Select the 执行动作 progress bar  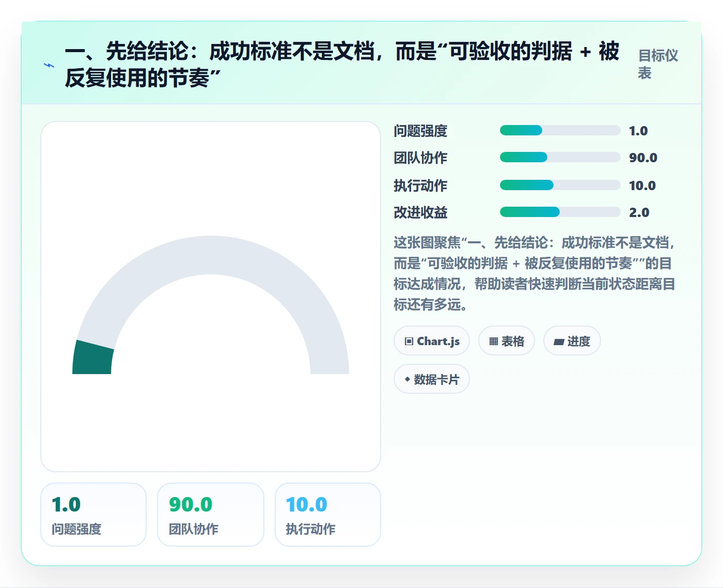[x=560, y=185]
